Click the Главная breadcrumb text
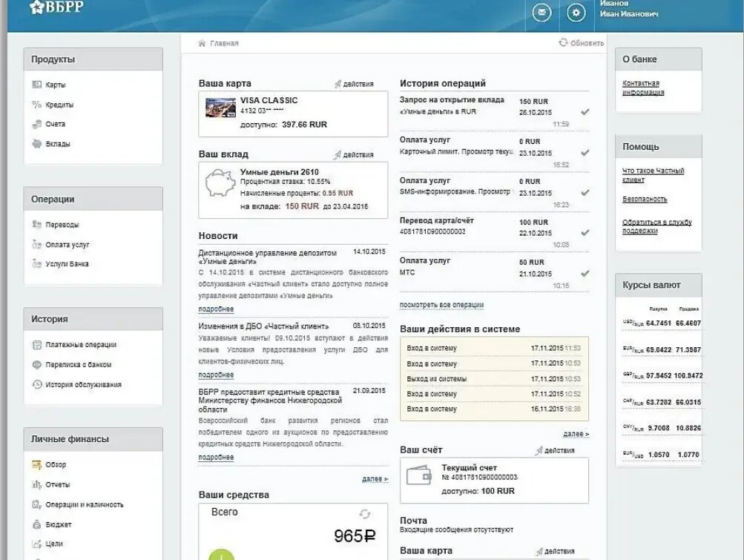The image size is (744, 560). click(224, 43)
